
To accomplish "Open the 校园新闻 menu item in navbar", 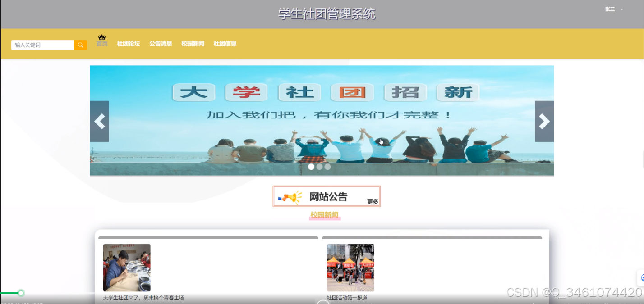I will [193, 44].
